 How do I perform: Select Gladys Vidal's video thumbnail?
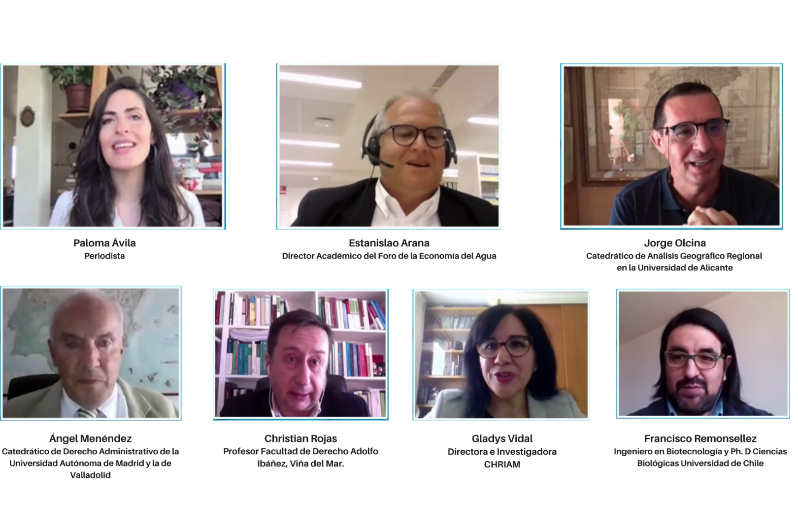[501, 355]
